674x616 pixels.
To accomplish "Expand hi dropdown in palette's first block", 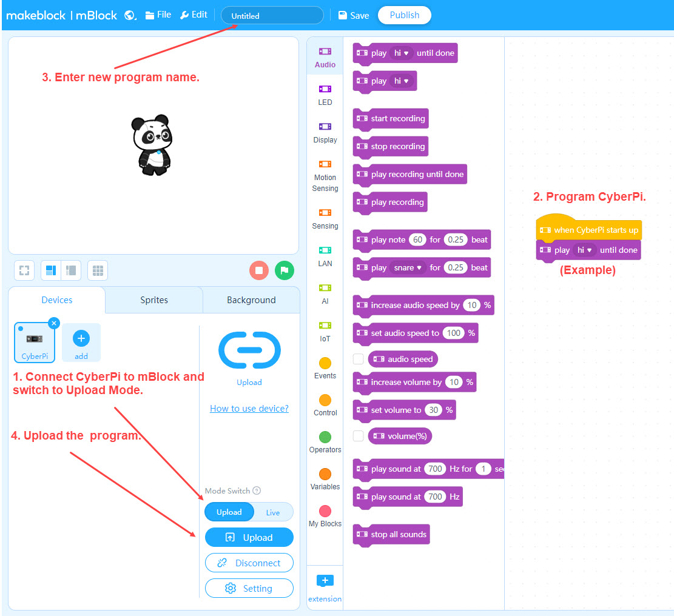I will 401,53.
